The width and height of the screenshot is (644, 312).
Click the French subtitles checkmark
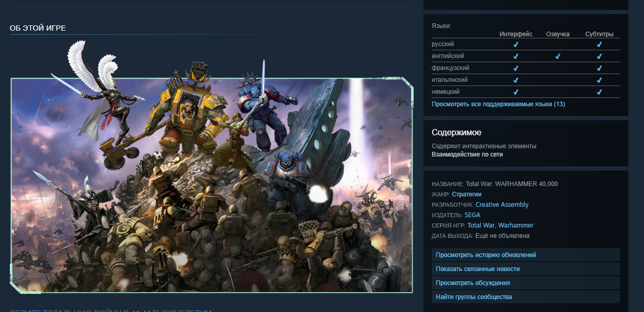tap(599, 68)
